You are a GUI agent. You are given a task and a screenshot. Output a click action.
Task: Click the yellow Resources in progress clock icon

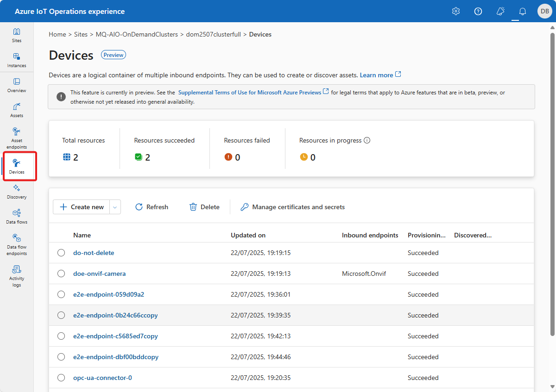(303, 157)
